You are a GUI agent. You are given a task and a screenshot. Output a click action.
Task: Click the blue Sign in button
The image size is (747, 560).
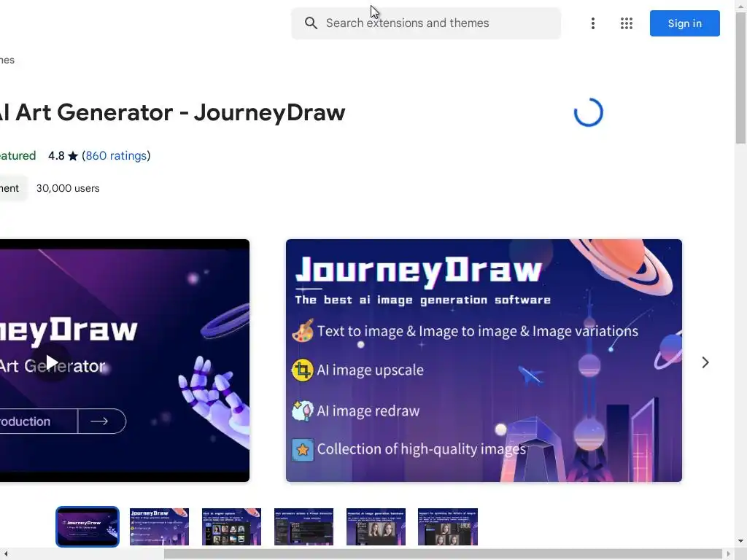click(684, 23)
